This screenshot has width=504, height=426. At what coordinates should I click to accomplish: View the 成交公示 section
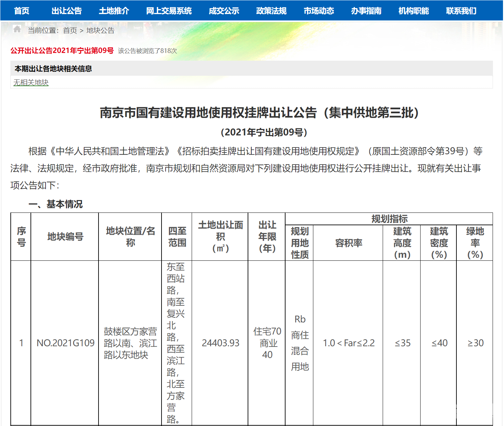pyautogui.click(x=223, y=10)
